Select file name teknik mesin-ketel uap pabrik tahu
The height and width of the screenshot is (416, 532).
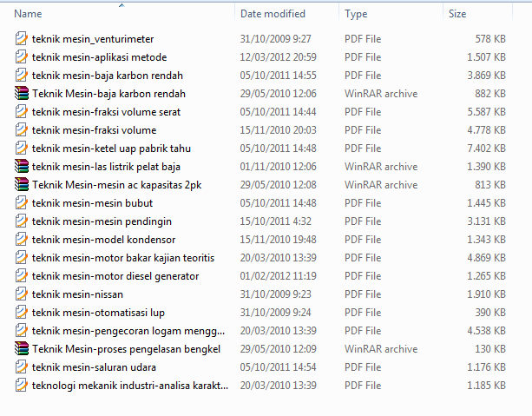tap(111, 149)
